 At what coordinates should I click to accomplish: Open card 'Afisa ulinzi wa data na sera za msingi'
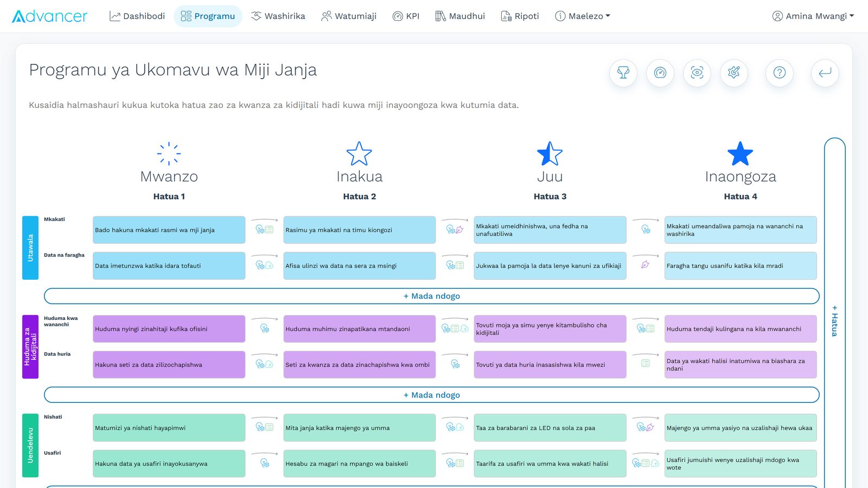[x=359, y=266]
